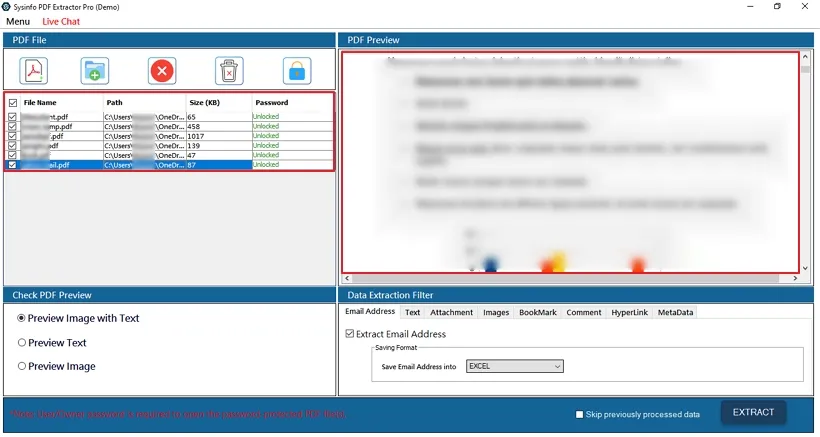The width and height of the screenshot is (820, 437).
Task: Click the Add PDF file icon
Action: pos(34,71)
